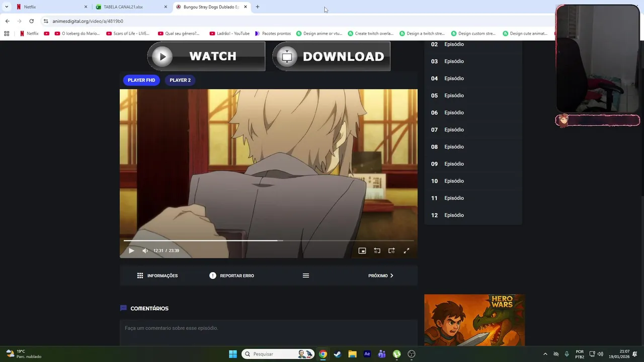This screenshot has height=362, width=644.
Task: Open the Windows Start menu
Action: [x=232, y=354]
